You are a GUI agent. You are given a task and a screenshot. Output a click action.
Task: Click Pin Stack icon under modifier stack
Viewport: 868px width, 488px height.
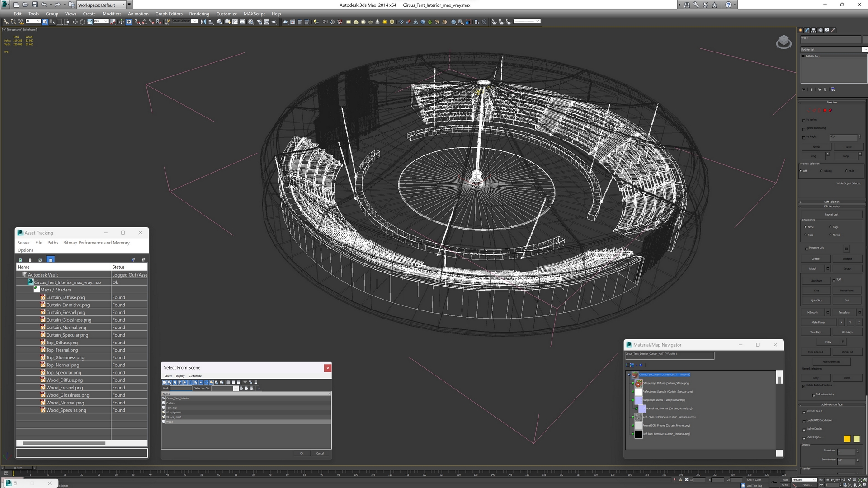[x=804, y=89]
